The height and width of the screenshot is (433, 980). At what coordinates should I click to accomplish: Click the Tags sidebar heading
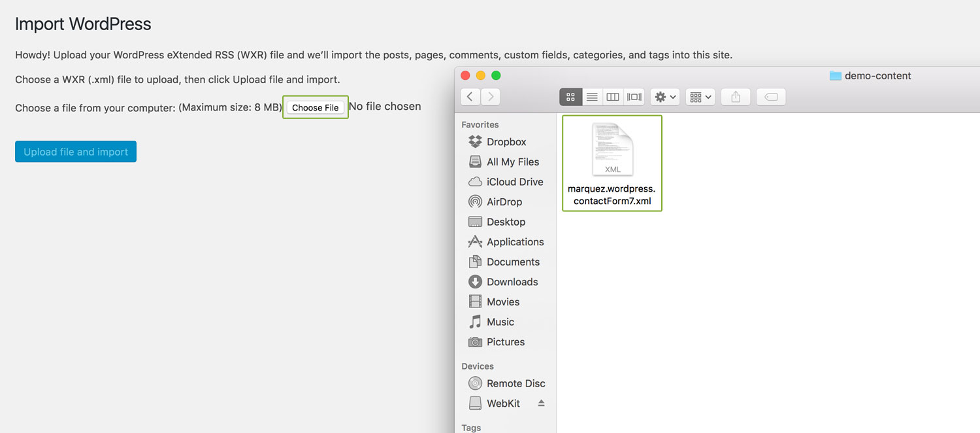(471, 428)
